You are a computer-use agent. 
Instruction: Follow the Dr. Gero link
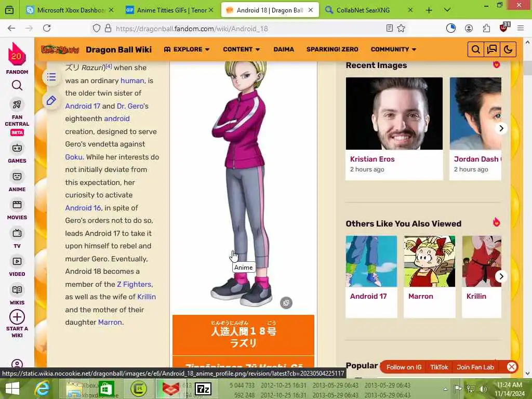[130, 106]
